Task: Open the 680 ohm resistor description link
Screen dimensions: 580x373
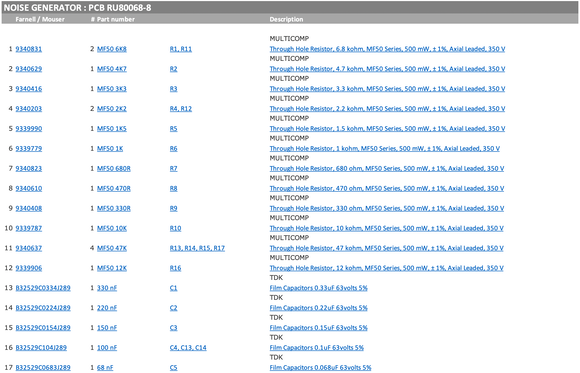Action: pyautogui.click(x=387, y=169)
